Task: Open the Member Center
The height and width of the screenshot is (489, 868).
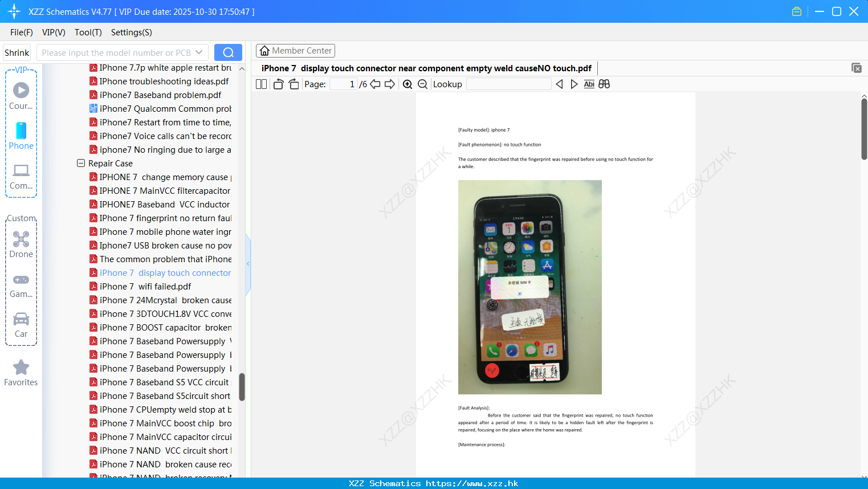Action: 295,51
